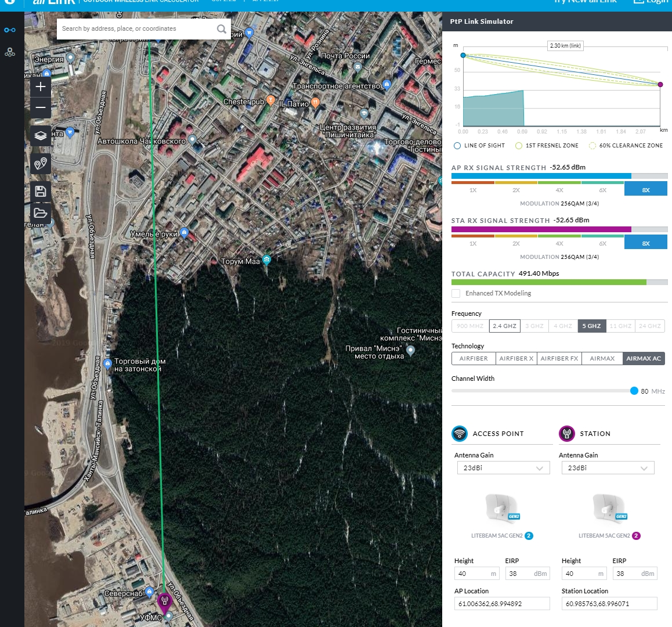Switch technology to airFiber X
The width and height of the screenshot is (672, 627).
pyautogui.click(x=516, y=359)
